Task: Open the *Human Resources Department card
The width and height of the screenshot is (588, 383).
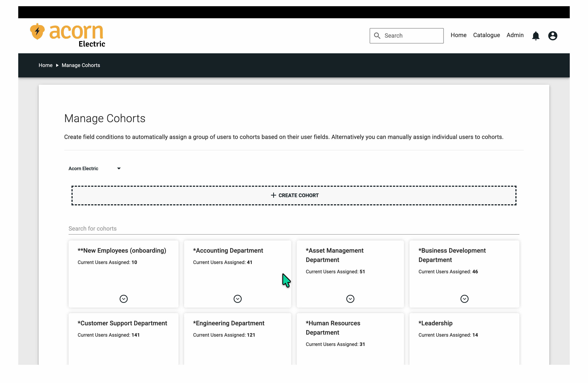Action: point(350,339)
